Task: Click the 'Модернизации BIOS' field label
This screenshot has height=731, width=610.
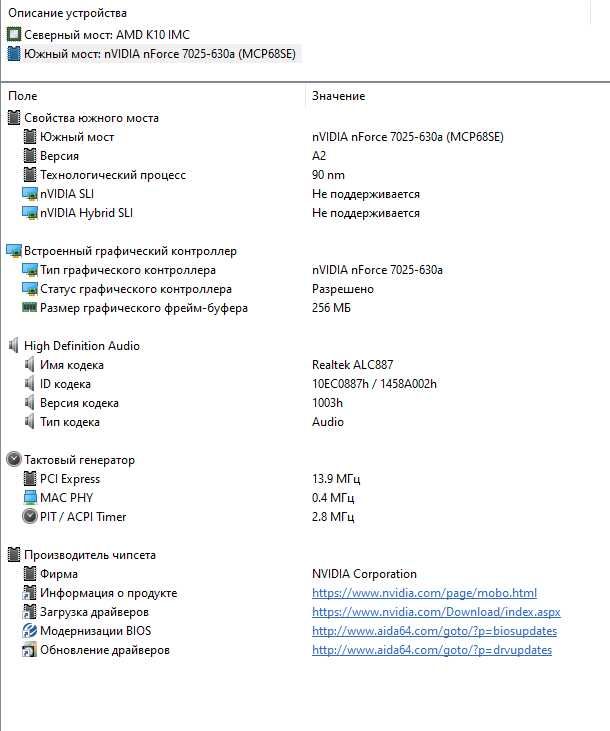Action: point(96,631)
